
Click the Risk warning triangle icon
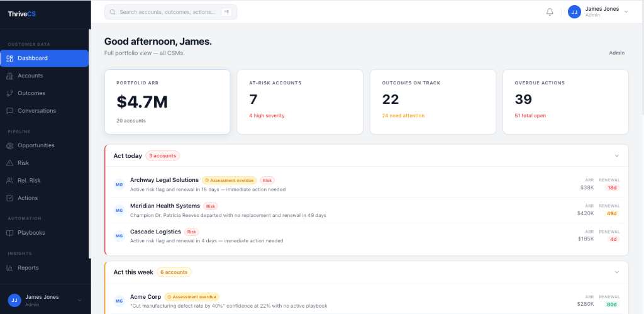click(x=10, y=163)
